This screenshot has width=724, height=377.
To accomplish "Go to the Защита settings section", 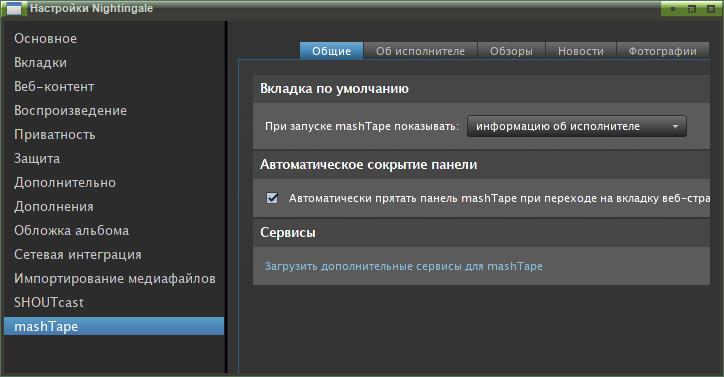I will (x=114, y=158).
